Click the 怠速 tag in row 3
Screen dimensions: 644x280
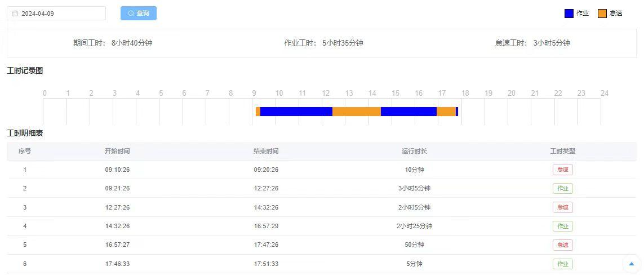click(x=562, y=207)
